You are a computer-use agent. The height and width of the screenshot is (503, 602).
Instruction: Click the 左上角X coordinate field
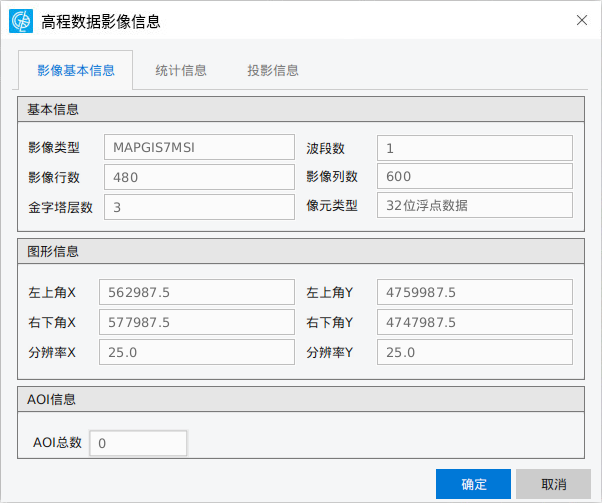click(199, 293)
